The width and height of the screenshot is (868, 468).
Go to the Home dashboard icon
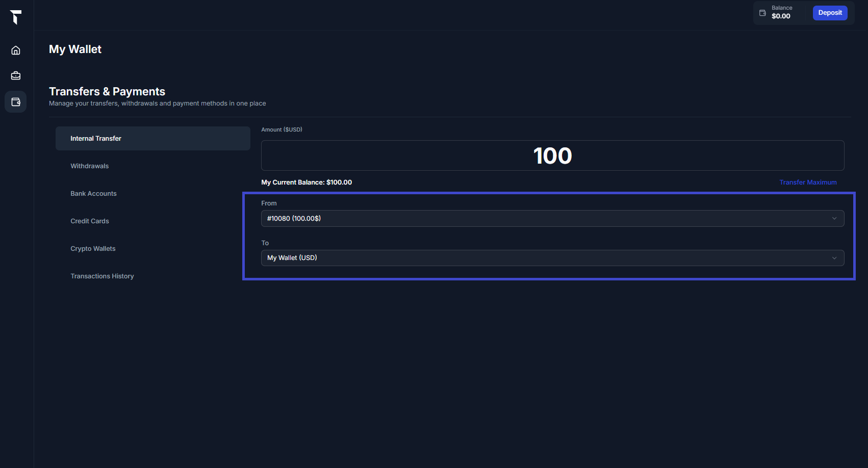[x=16, y=50]
